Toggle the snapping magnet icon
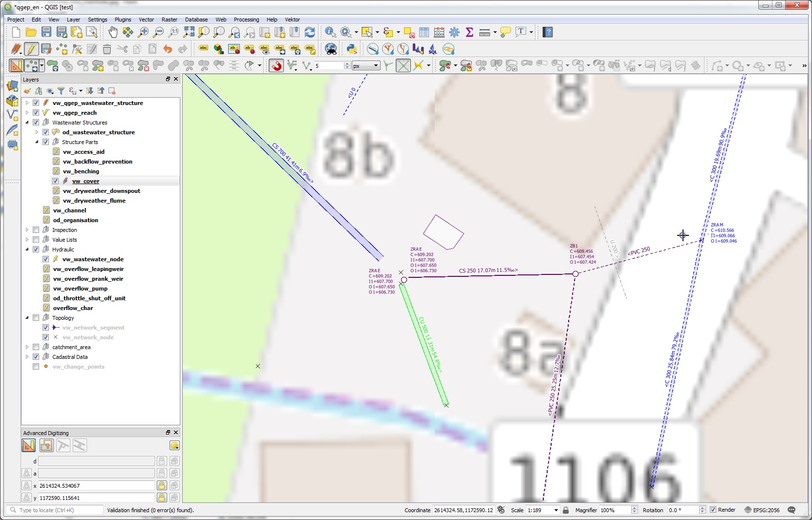This screenshot has height=520, width=812. click(x=277, y=65)
